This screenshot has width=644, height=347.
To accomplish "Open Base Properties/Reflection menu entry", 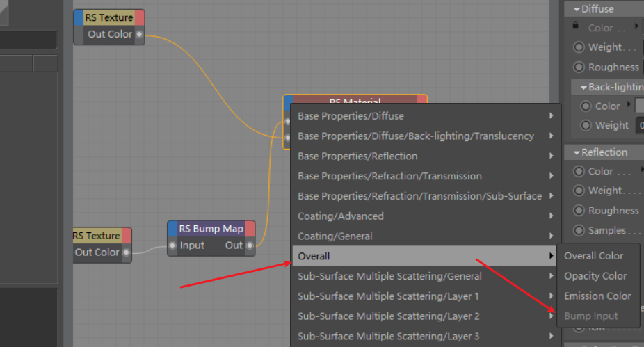I will coord(425,156).
